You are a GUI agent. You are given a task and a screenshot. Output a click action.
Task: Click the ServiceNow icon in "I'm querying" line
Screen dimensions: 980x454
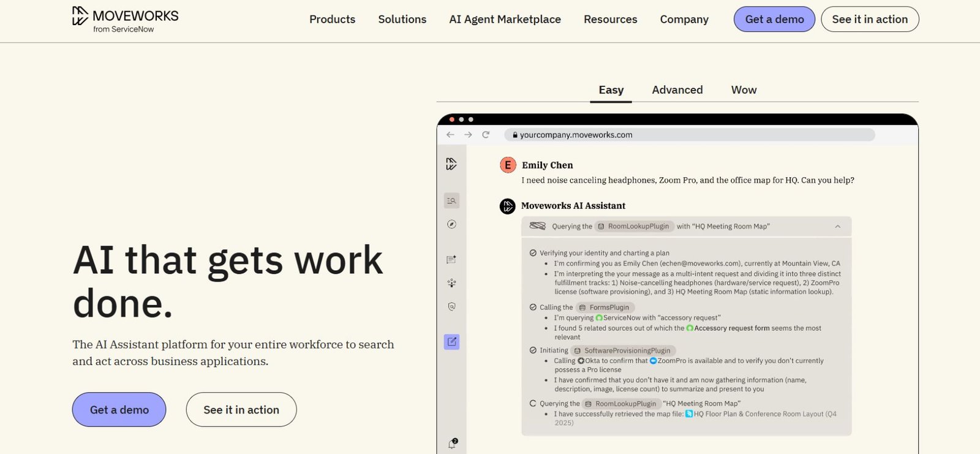[599, 318]
